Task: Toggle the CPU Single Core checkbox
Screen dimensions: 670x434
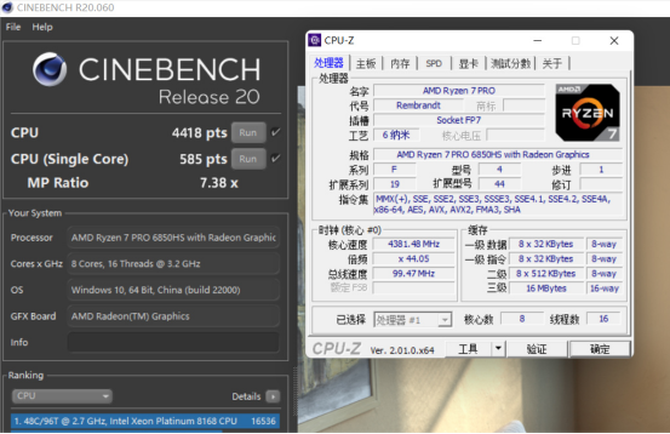Action: 276,158
